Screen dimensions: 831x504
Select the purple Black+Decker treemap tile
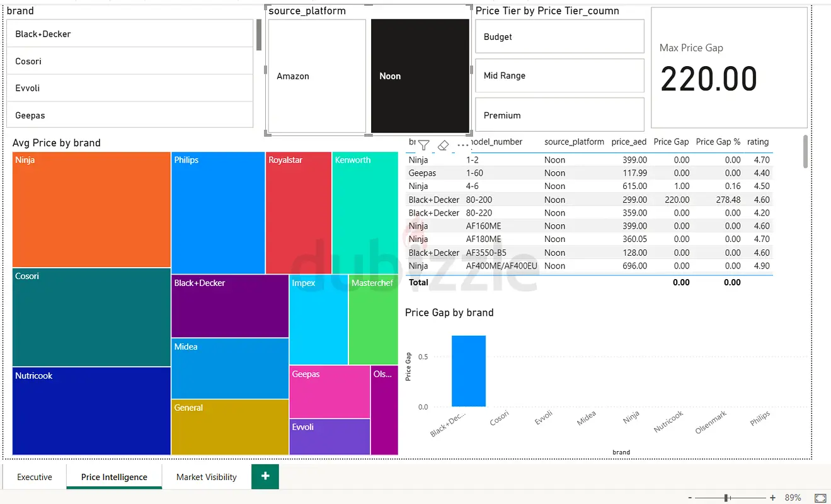(x=230, y=306)
